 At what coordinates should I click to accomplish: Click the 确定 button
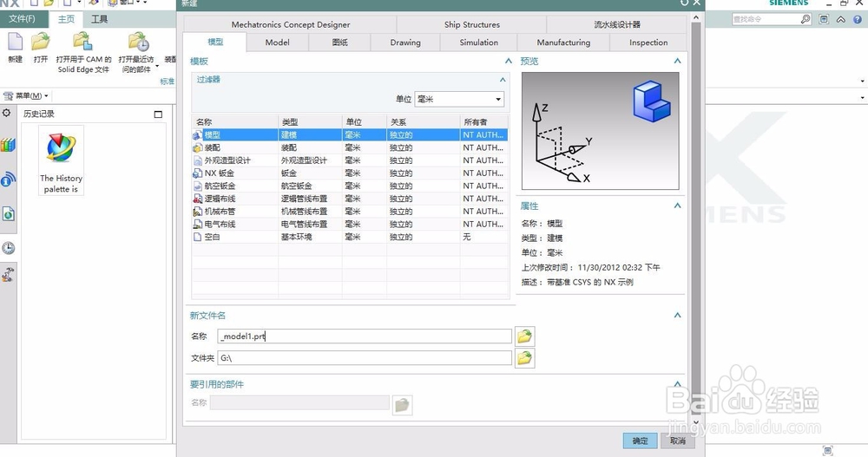640,441
